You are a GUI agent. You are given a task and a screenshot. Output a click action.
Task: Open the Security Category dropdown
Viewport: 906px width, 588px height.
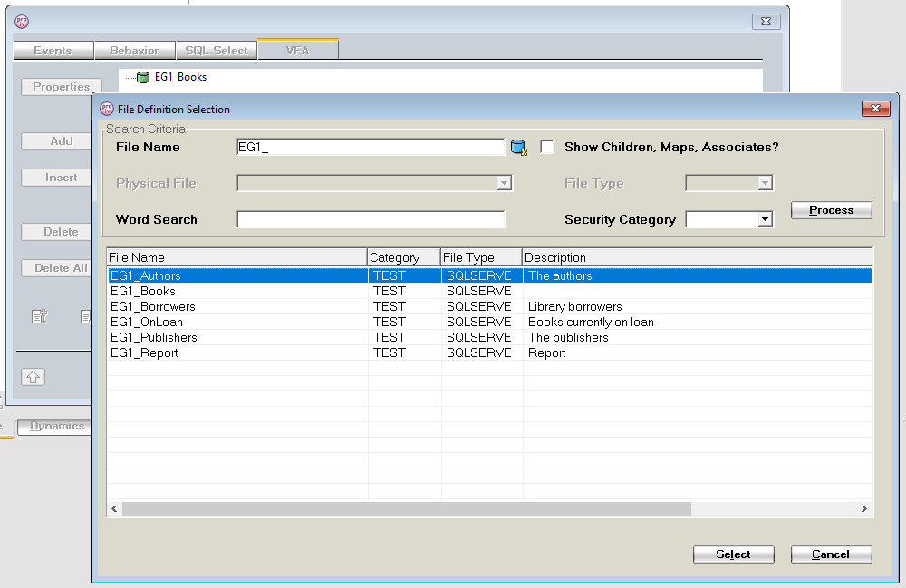coord(765,219)
